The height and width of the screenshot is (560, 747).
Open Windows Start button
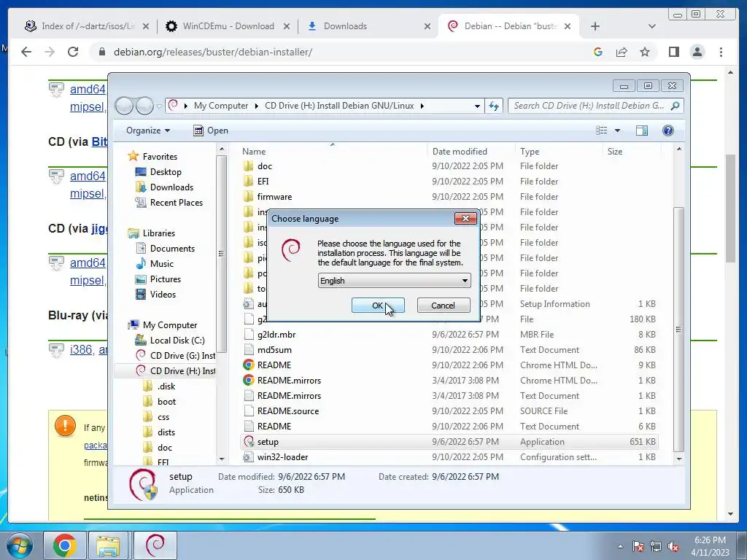pyautogui.click(x=20, y=545)
